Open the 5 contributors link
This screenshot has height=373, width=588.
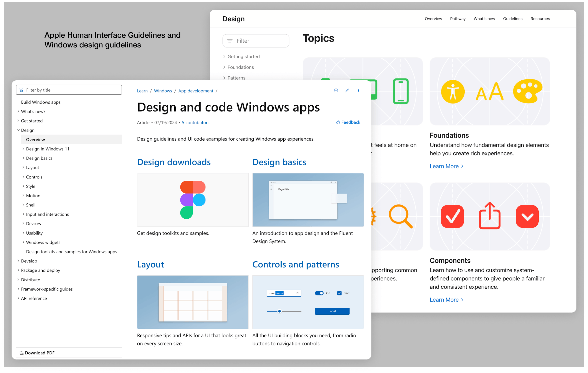[195, 123]
